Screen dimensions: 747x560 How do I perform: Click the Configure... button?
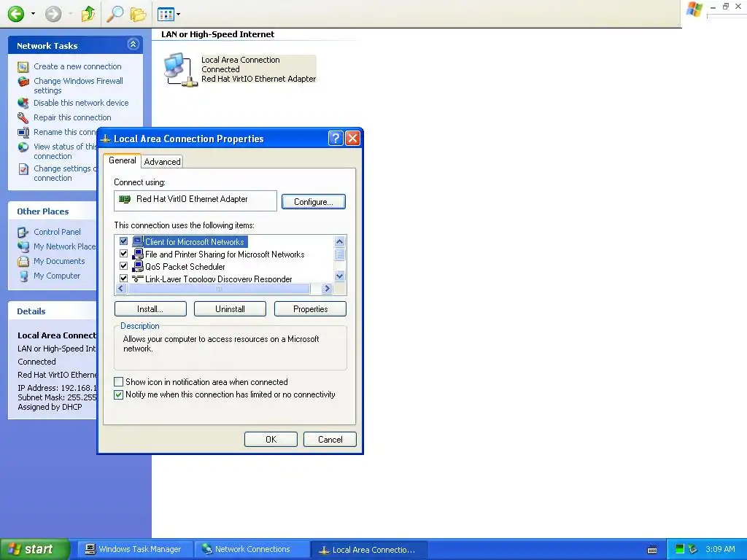point(314,202)
